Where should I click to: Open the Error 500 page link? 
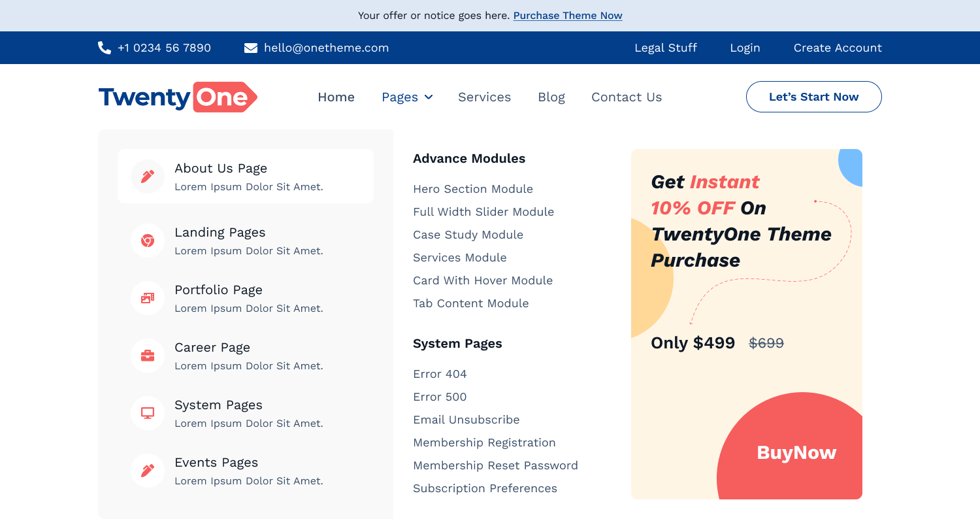[440, 397]
